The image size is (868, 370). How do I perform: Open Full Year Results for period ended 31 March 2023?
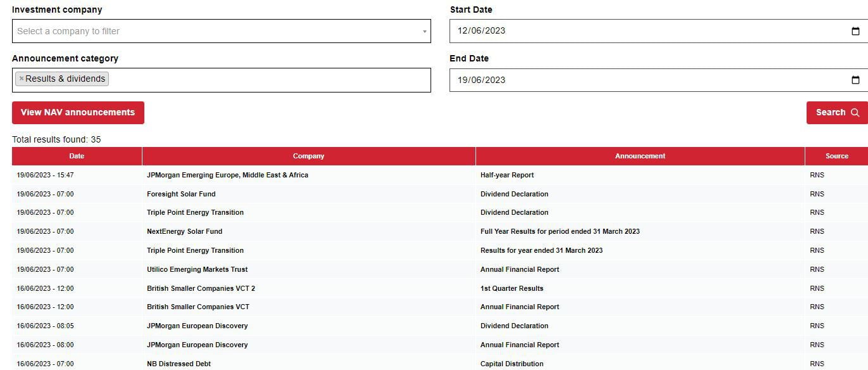pyautogui.click(x=560, y=231)
